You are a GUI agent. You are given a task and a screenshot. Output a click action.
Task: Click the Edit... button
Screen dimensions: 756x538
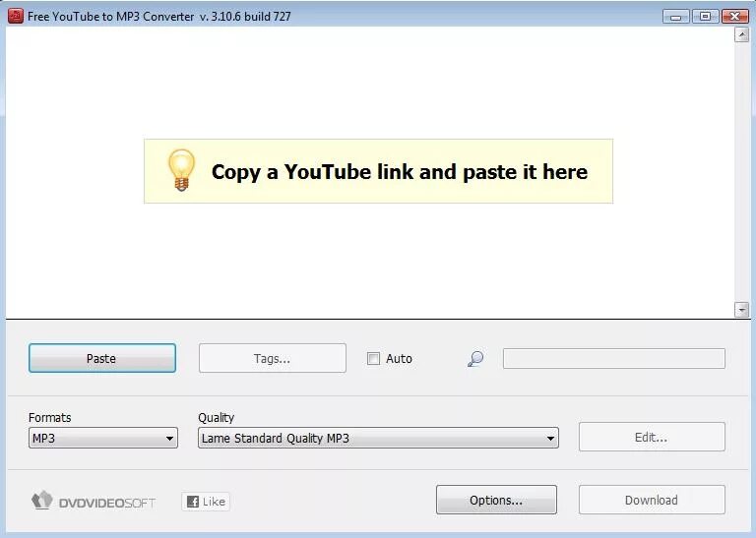click(652, 437)
